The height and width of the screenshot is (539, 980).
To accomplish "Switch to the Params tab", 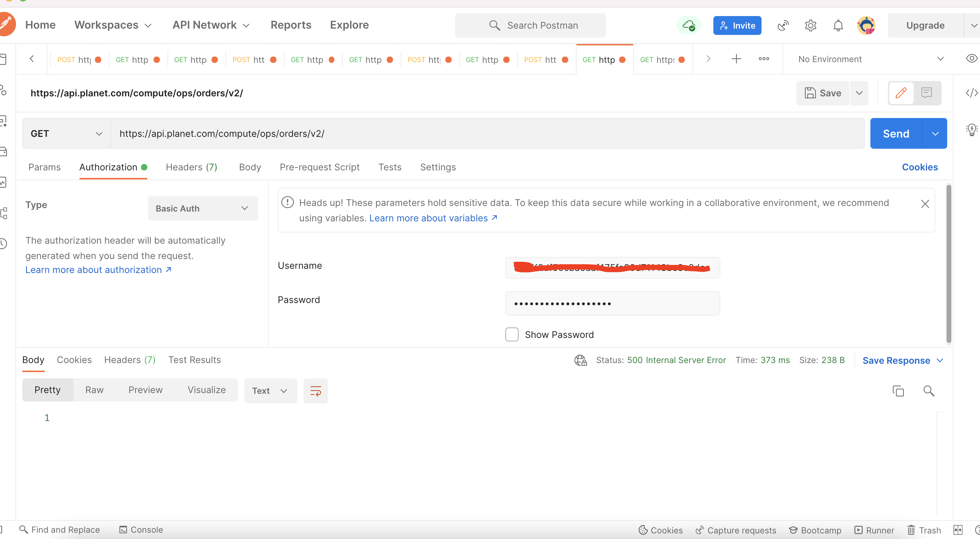I will pos(45,167).
